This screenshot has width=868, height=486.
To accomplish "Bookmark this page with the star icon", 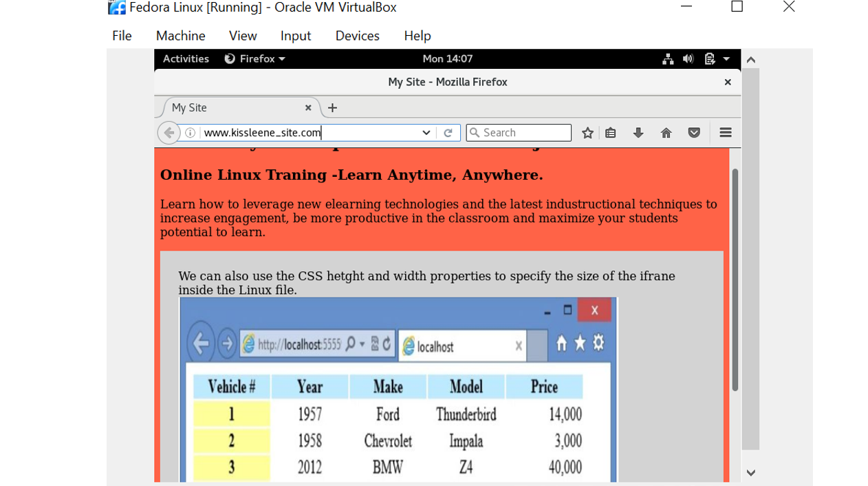I will (x=587, y=133).
